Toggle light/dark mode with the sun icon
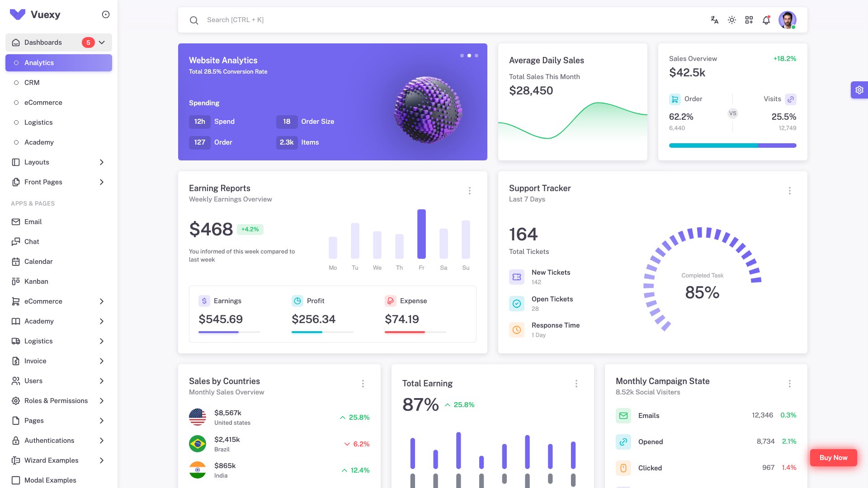The image size is (868, 488). [731, 20]
